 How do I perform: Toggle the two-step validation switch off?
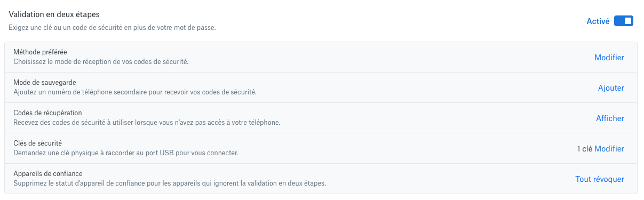pos(623,21)
